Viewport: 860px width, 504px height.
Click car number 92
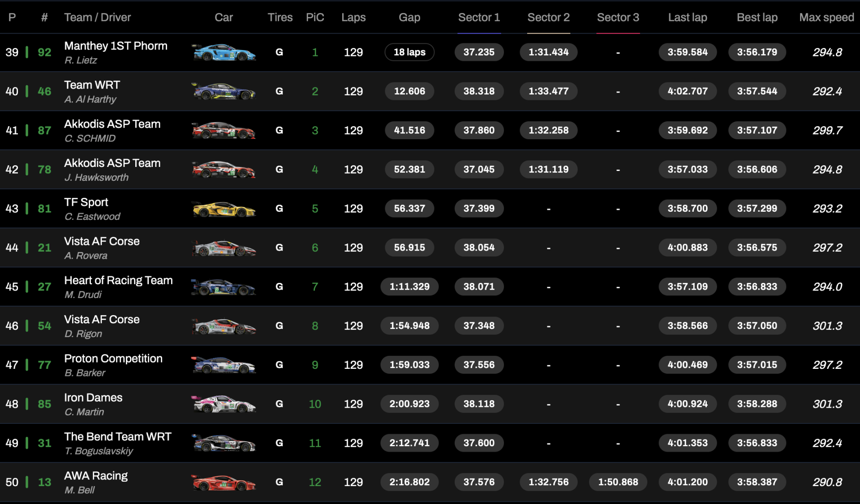tap(44, 52)
